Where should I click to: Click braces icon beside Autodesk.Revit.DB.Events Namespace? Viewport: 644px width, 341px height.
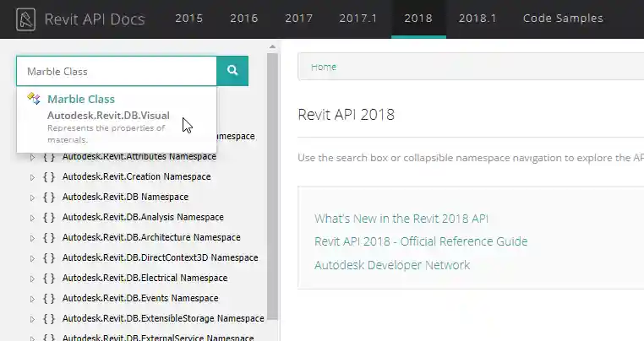[49, 299]
